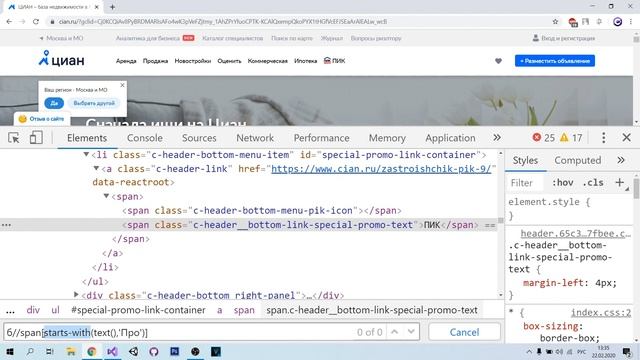Open GitHub Desktop from the taskbar
The height and width of the screenshot is (360, 640).
154,351
